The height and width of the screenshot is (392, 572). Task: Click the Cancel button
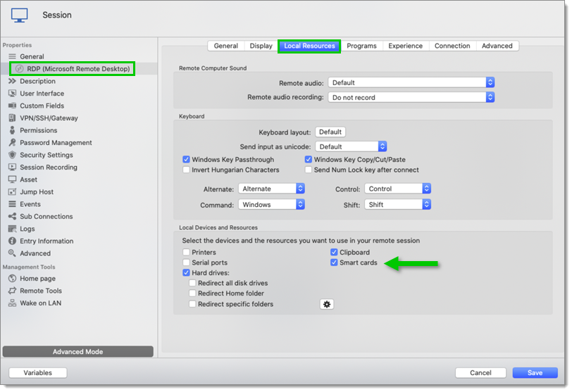(x=480, y=373)
